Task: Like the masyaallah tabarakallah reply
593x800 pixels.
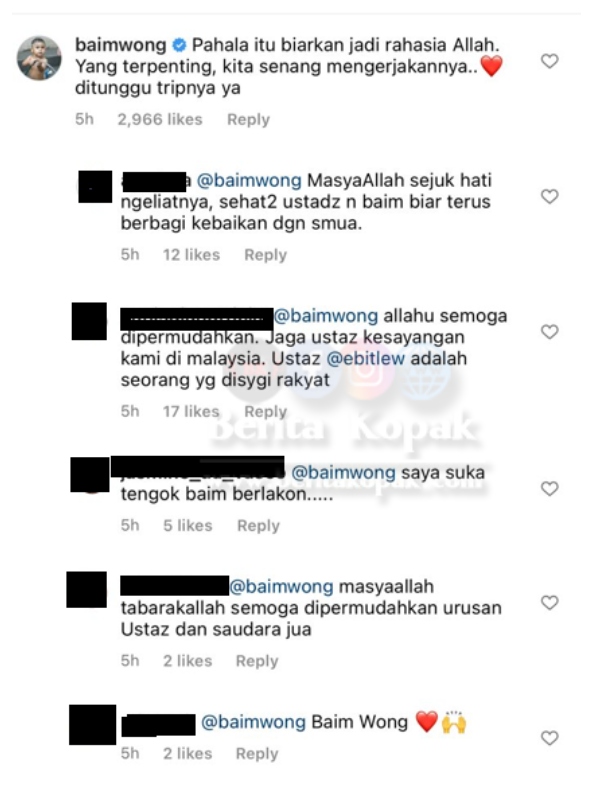Action: coord(549,603)
